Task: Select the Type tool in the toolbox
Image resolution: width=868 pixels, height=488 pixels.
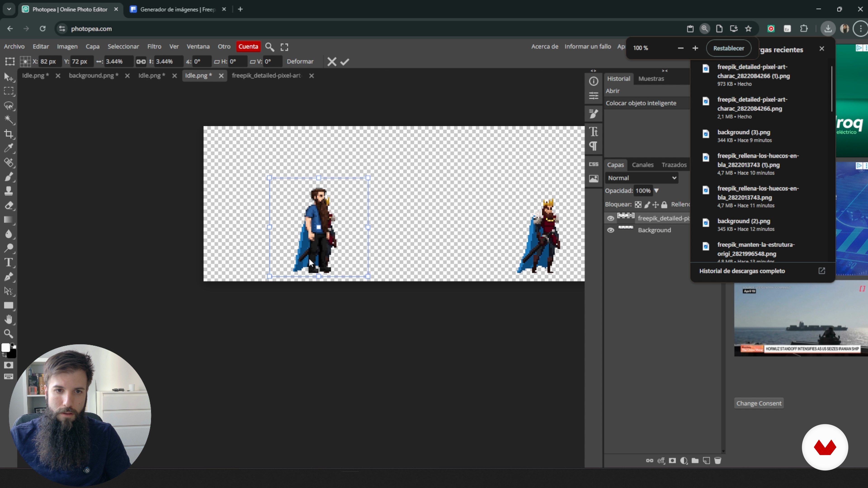Action: pyautogui.click(x=9, y=262)
